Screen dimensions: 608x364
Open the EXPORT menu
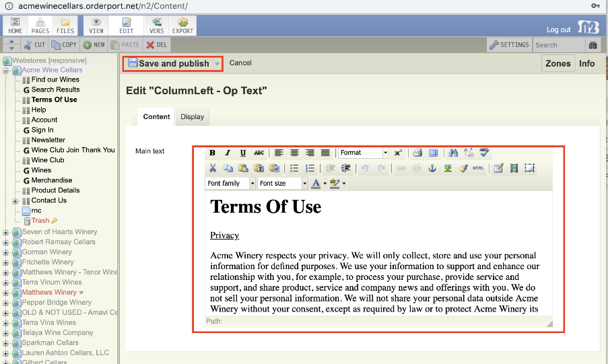point(182,26)
